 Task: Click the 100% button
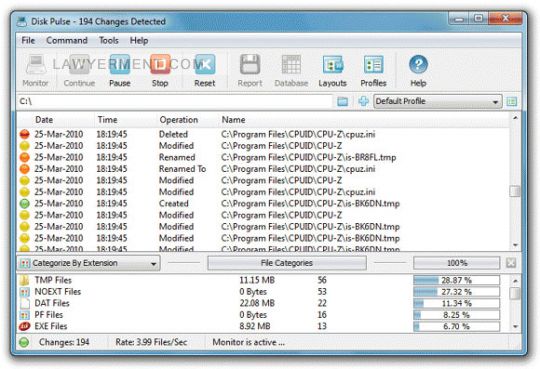tap(457, 263)
